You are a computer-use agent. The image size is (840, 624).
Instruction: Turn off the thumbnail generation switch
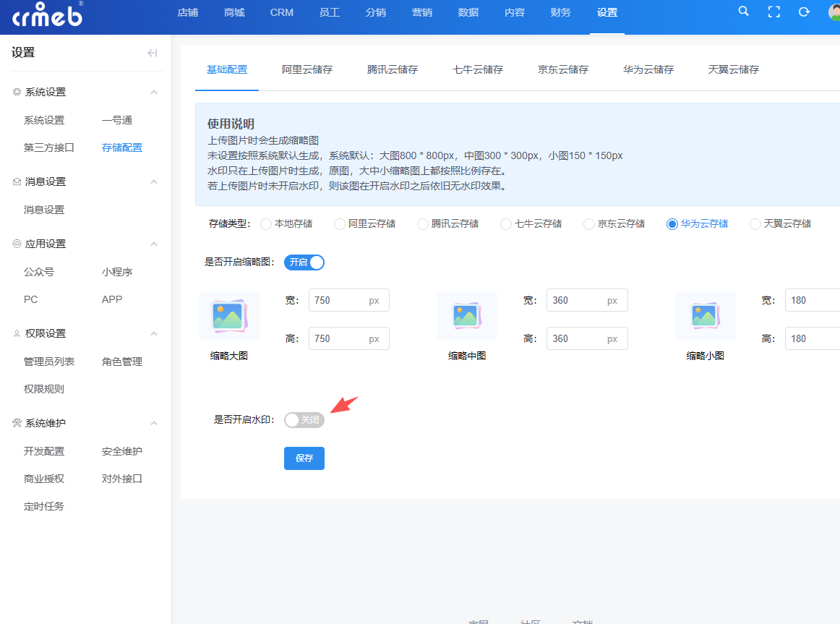click(x=304, y=262)
